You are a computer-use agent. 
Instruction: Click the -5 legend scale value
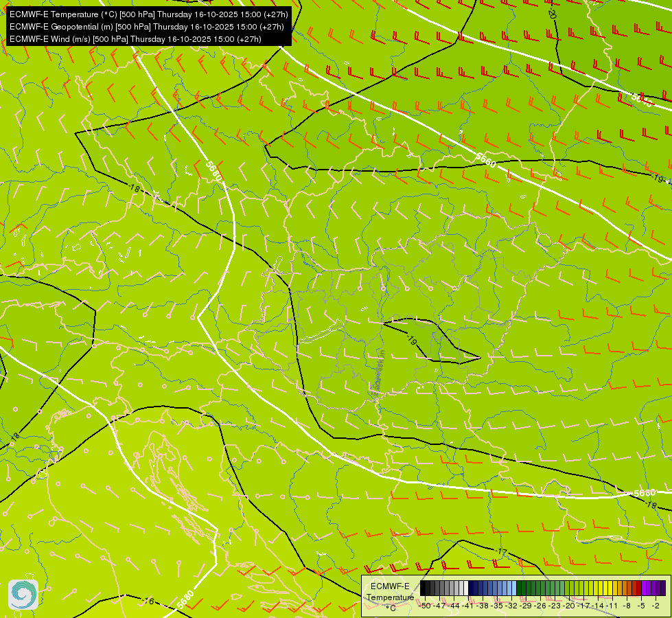point(641,606)
